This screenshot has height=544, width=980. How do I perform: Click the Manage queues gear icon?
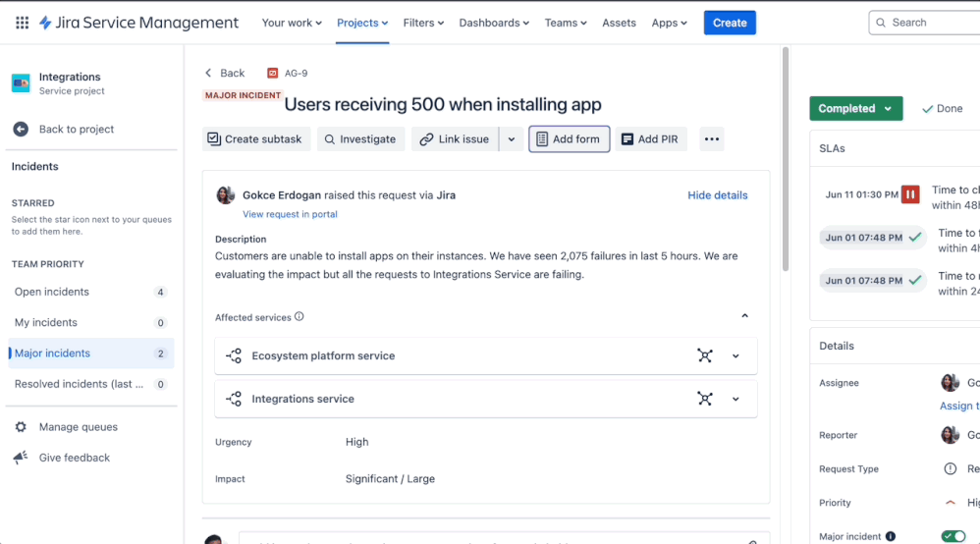(x=21, y=427)
